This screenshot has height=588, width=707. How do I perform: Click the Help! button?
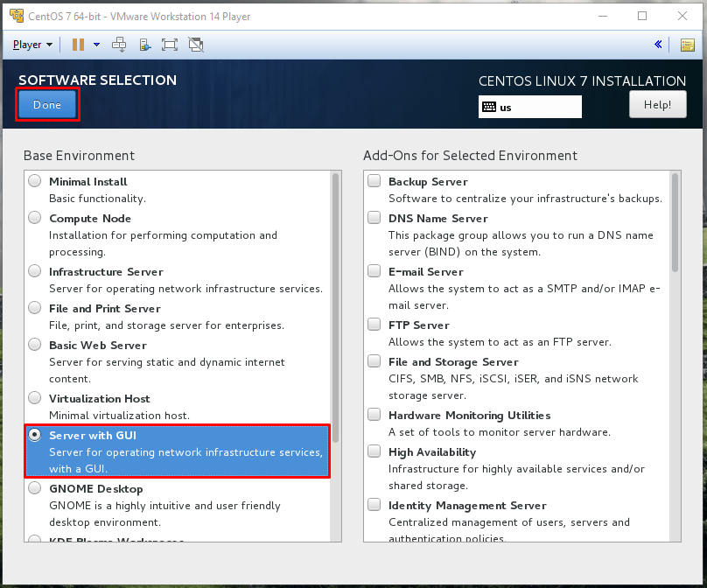tap(657, 105)
